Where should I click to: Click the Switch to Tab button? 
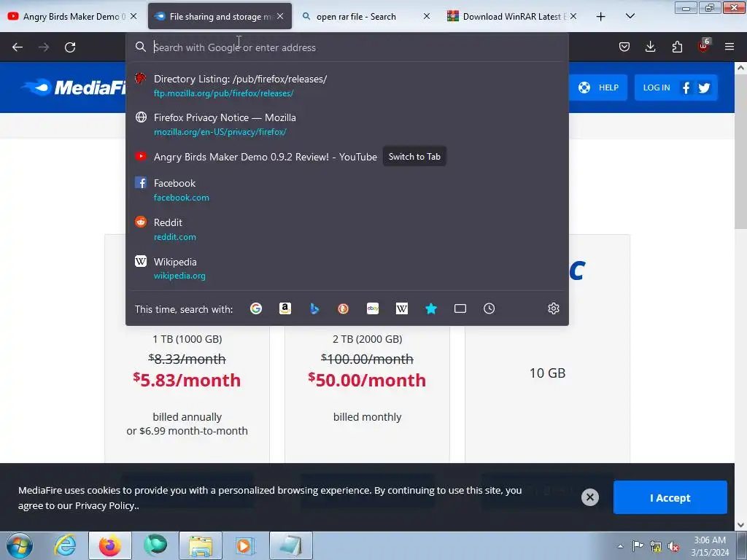414,156
